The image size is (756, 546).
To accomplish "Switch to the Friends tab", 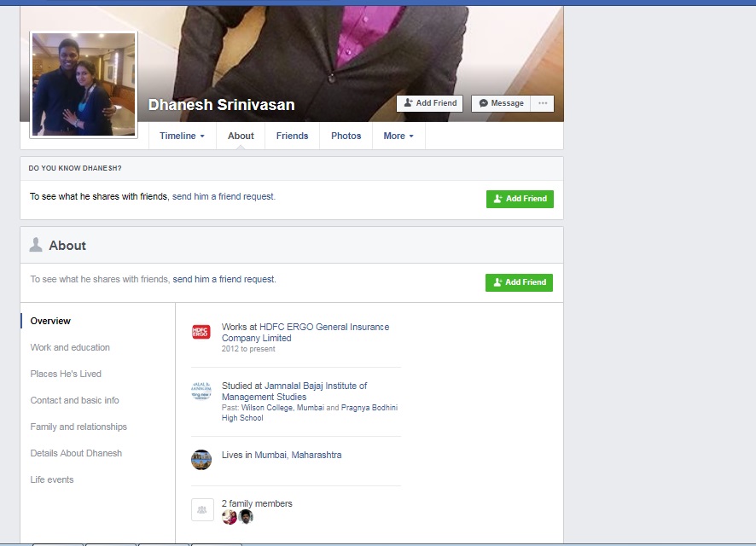I will point(292,136).
